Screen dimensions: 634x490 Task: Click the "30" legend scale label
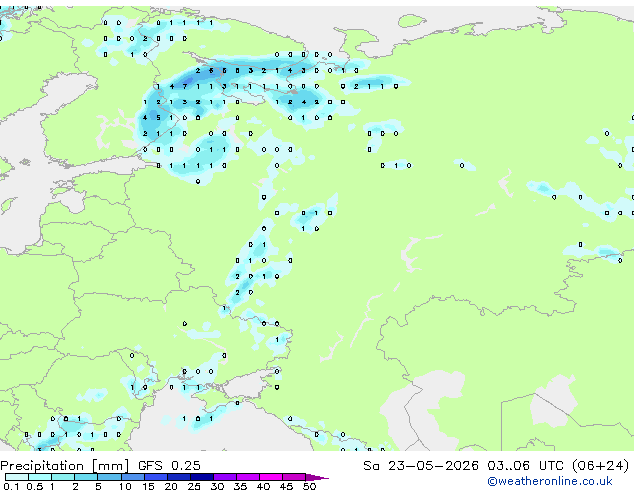point(217,486)
